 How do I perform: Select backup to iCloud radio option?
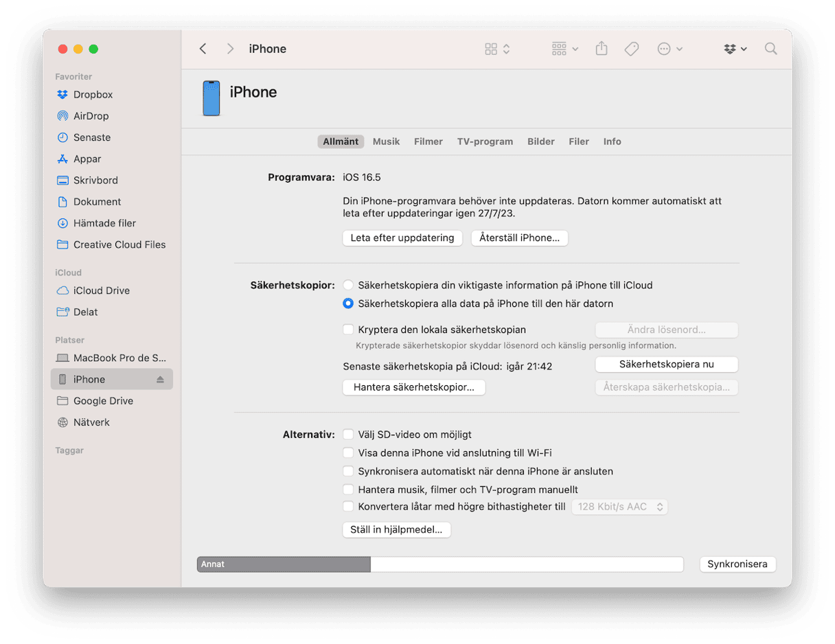coord(349,285)
